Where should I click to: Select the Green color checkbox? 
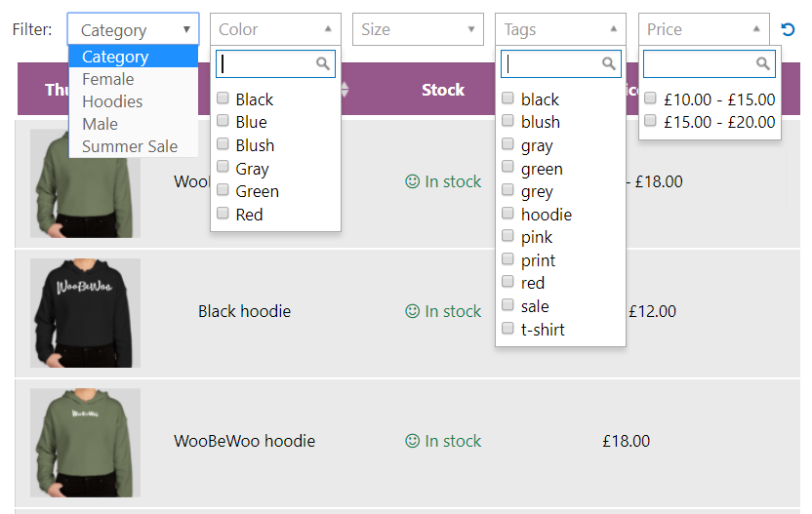(223, 189)
